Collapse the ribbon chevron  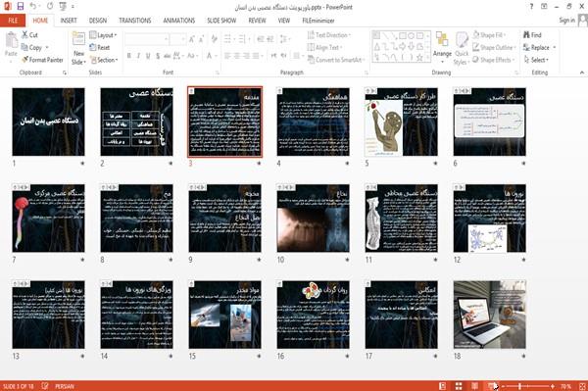tap(581, 72)
